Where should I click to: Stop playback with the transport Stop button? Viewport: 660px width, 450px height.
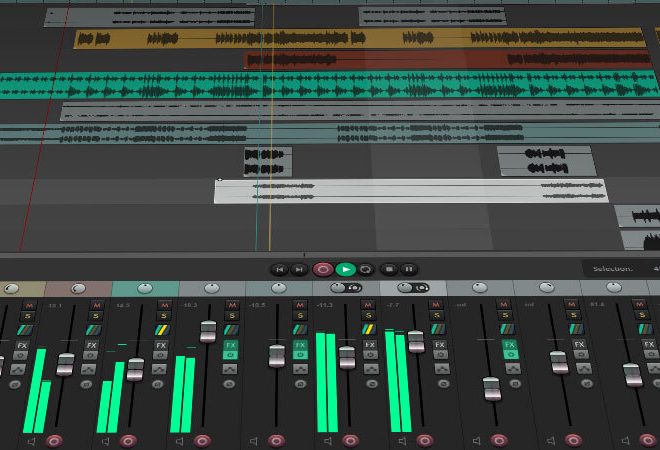click(x=389, y=269)
